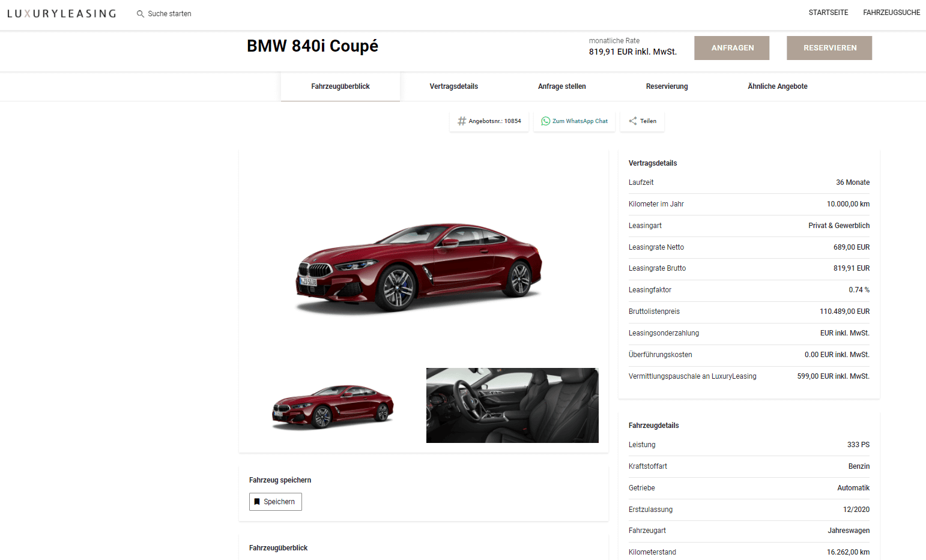The width and height of the screenshot is (926, 560).
Task: Click the Vertragsdetails panel heading
Action: pos(653,163)
